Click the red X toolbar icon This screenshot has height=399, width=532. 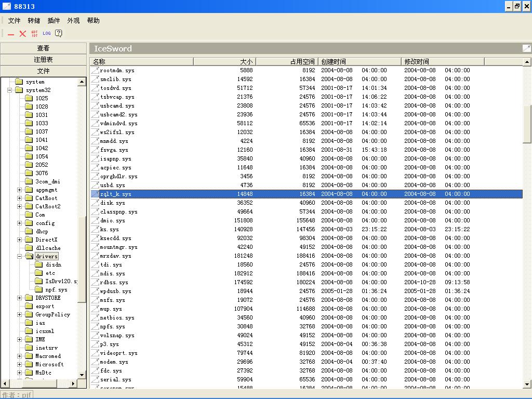(22, 34)
